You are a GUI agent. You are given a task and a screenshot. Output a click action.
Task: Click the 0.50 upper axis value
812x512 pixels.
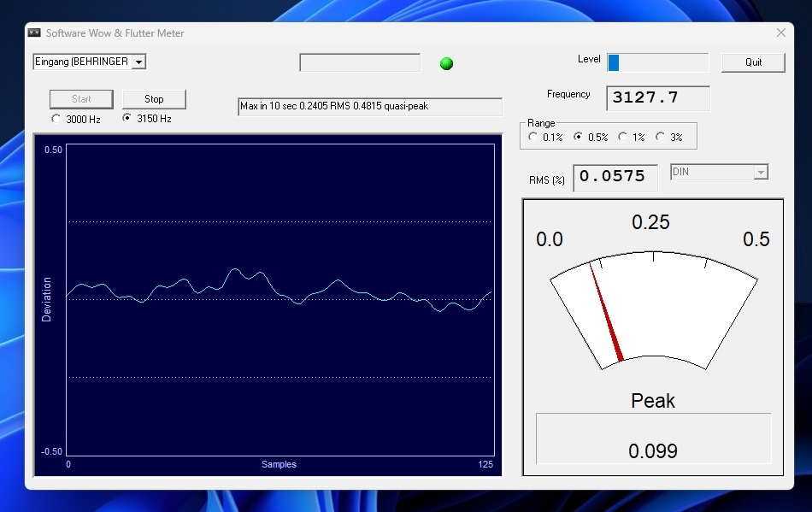[x=53, y=150]
